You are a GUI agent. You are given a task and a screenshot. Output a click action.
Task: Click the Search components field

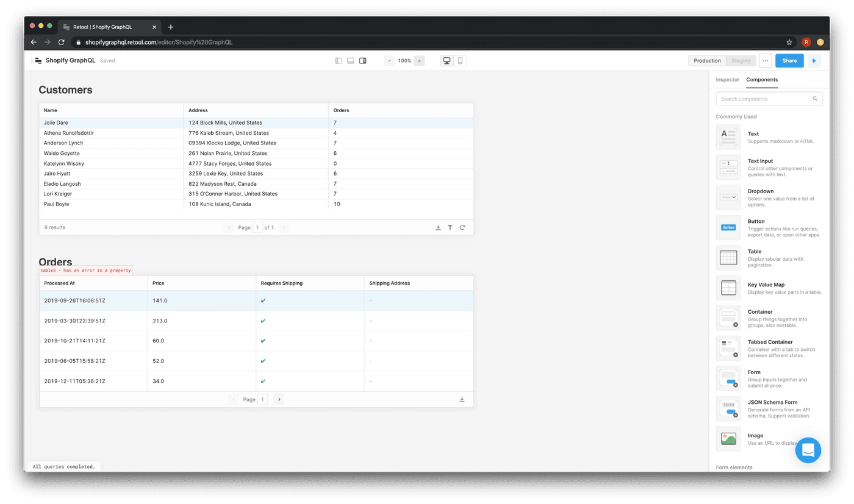click(x=766, y=99)
